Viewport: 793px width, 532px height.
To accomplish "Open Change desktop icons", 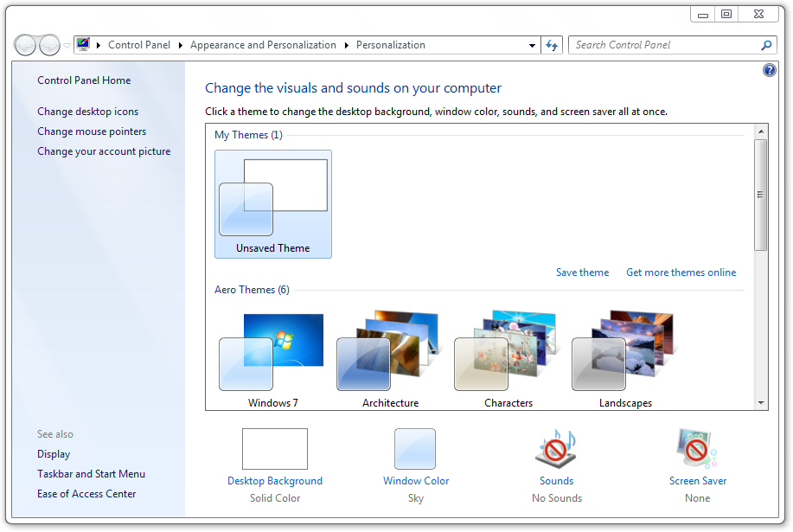I will pos(87,112).
